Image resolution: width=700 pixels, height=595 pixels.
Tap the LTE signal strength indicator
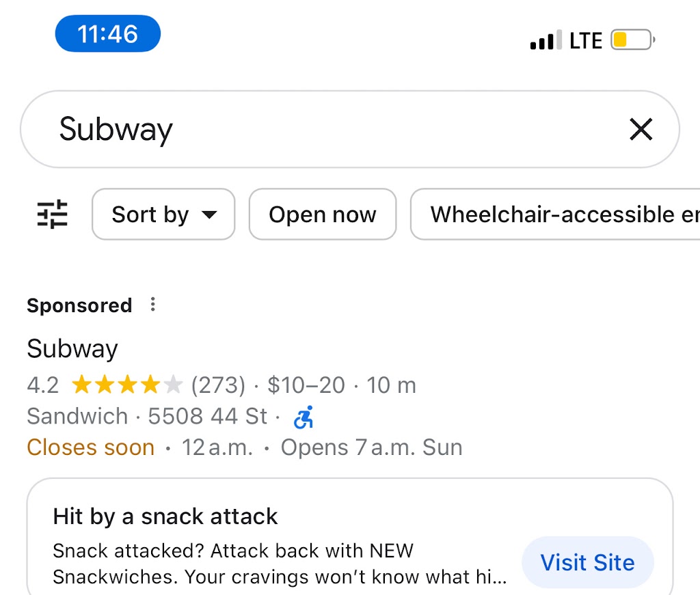coord(546,40)
